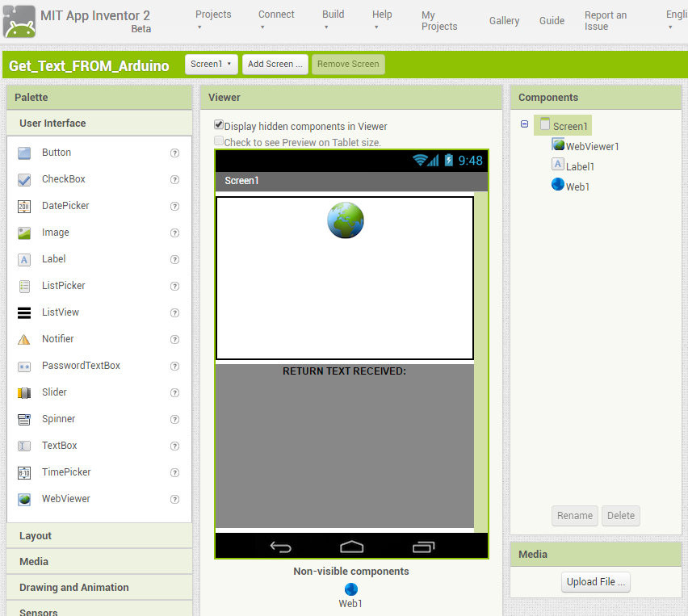688x616 pixels.
Task: Open the English language dropdown
Action: pos(676,19)
